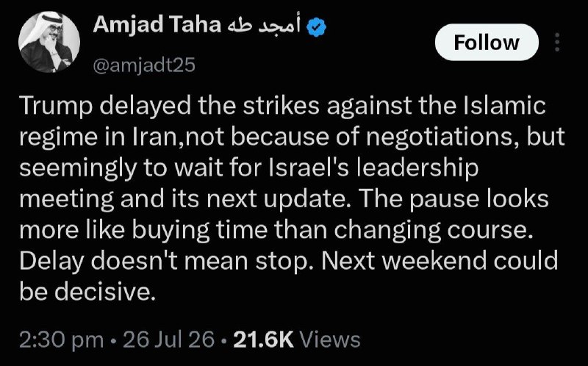Image resolution: width=588 pixels, height=366 pixels.
Task: Click the sentence Delay doesn't mean stop
Action: click(168, 261)
